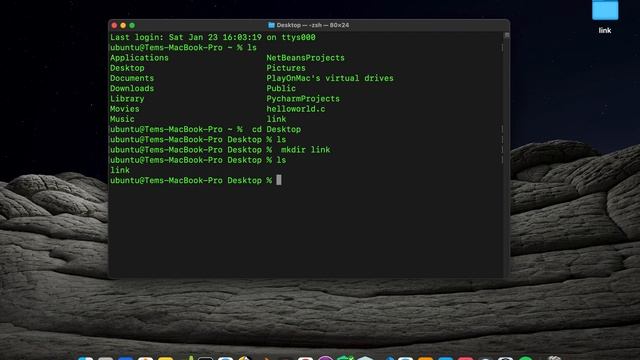Image resolution: width=640 pixels, height=360 pixels.
Task: Click the 'Last login: Sat Jan 23' line
Action: [x=213, y=37]
